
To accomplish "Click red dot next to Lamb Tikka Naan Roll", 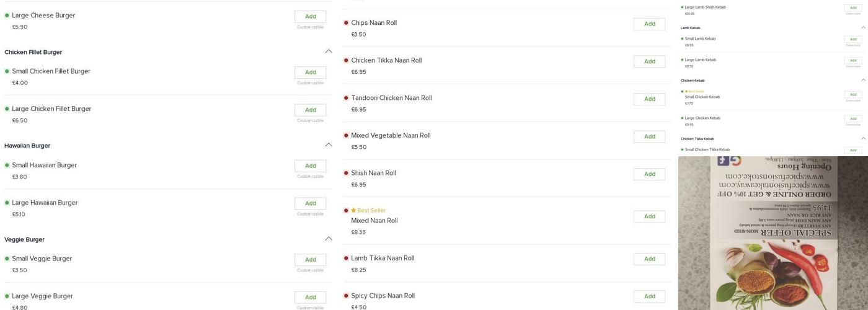I will (346, 259).
